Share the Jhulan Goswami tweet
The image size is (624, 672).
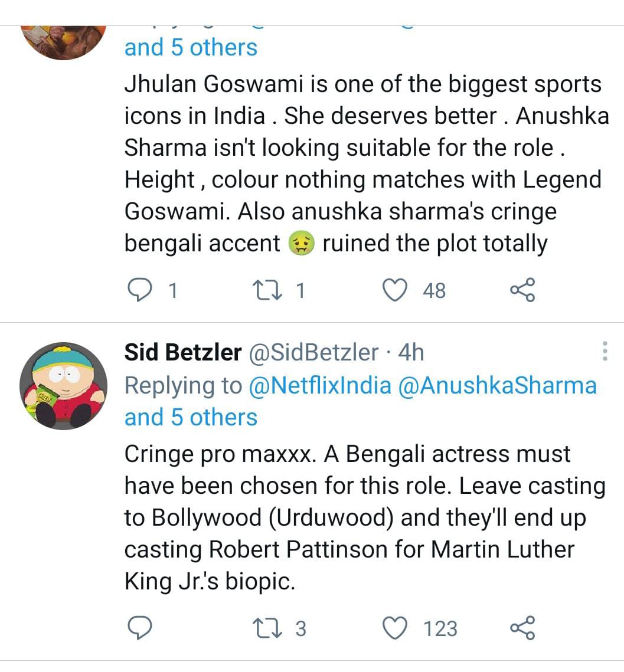coord(522,290)
